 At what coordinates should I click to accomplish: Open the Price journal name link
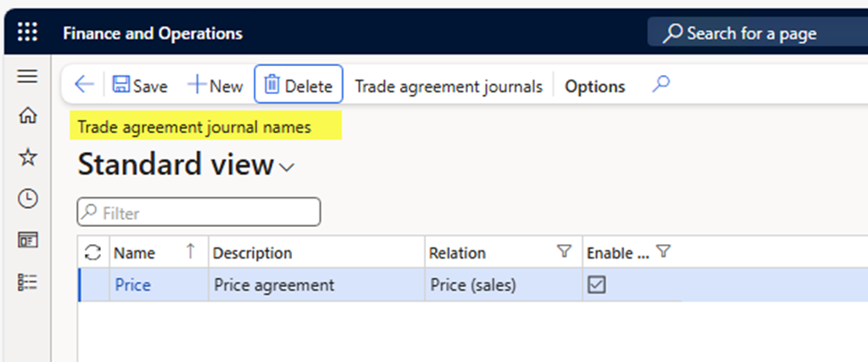click(x=133, y=285)
